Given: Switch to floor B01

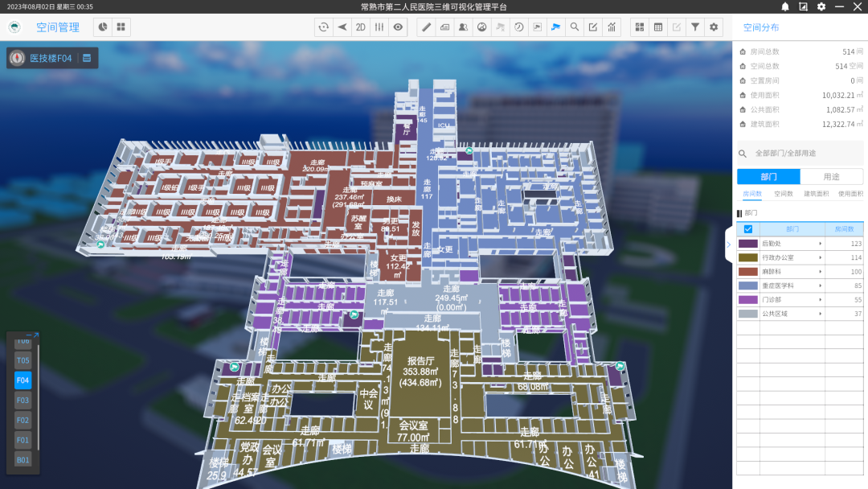Looking at the screenshot, I should [x=23, y=460].
